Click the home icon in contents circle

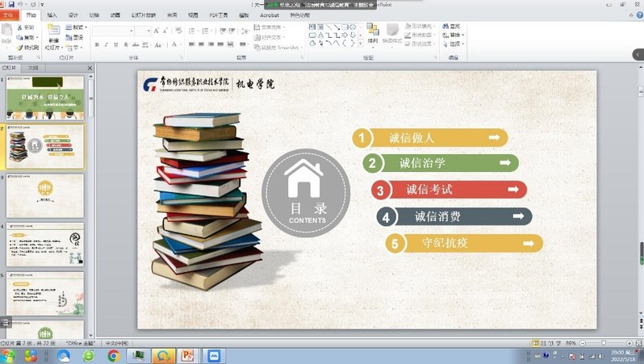(304, 178)
